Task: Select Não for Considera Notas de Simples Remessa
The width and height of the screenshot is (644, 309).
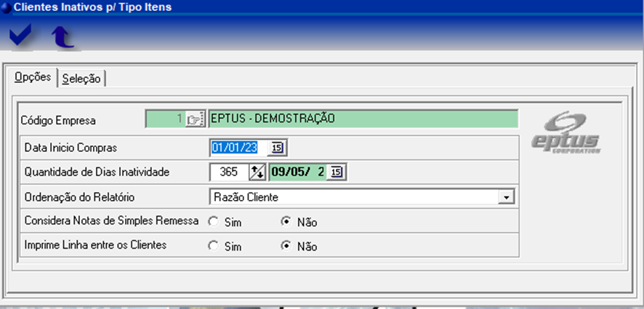Action: click(x=286, y=222)
